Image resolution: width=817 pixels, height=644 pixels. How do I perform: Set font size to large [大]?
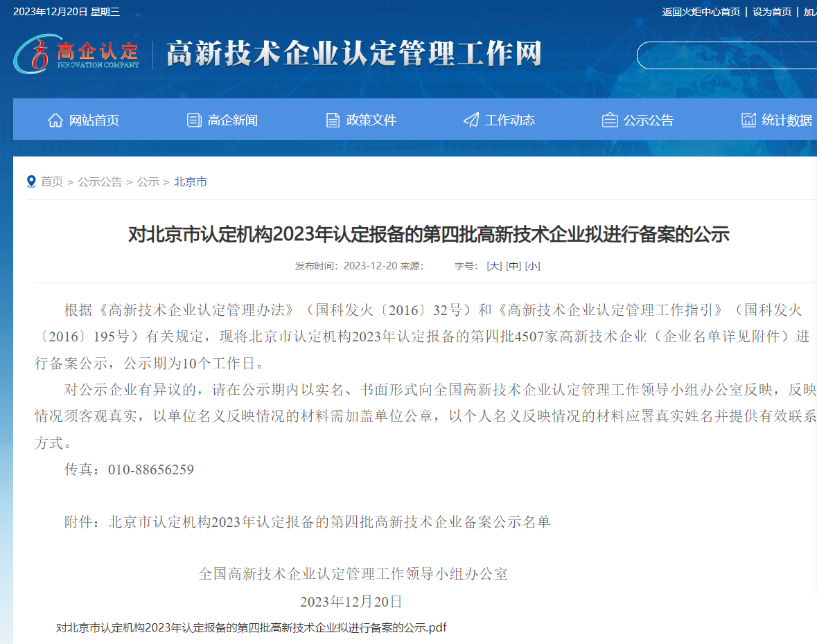pos(494,266)
